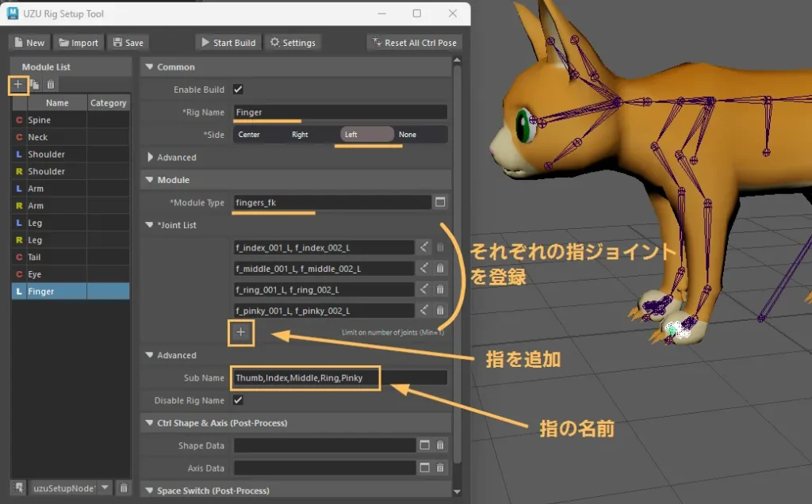Select the L Leg module
The height and width of the screenshot is (504, 812).
[71, 223]
